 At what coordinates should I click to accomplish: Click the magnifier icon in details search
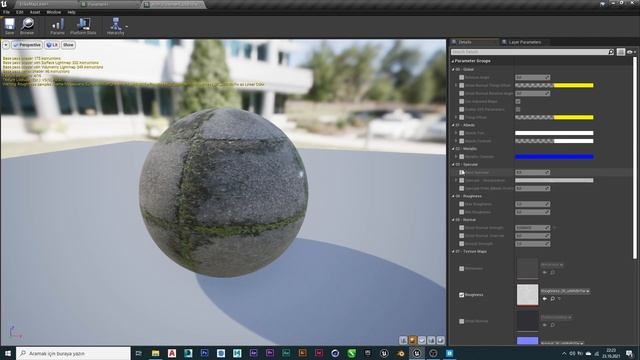(x=611, y=52)
